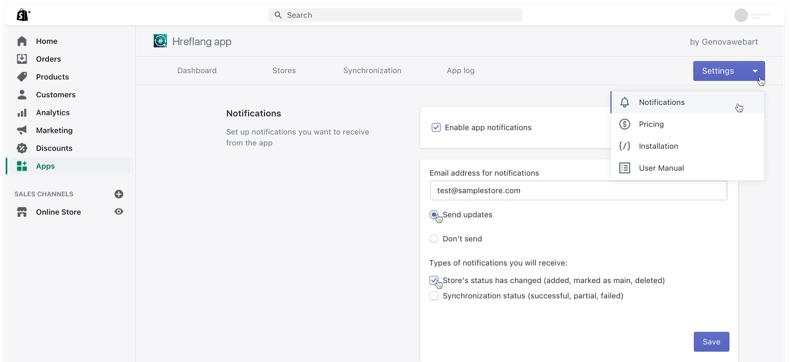Screen dimensions: 790x362
Task: Click the Hreflang app logo icon
Action: point(160,41)
